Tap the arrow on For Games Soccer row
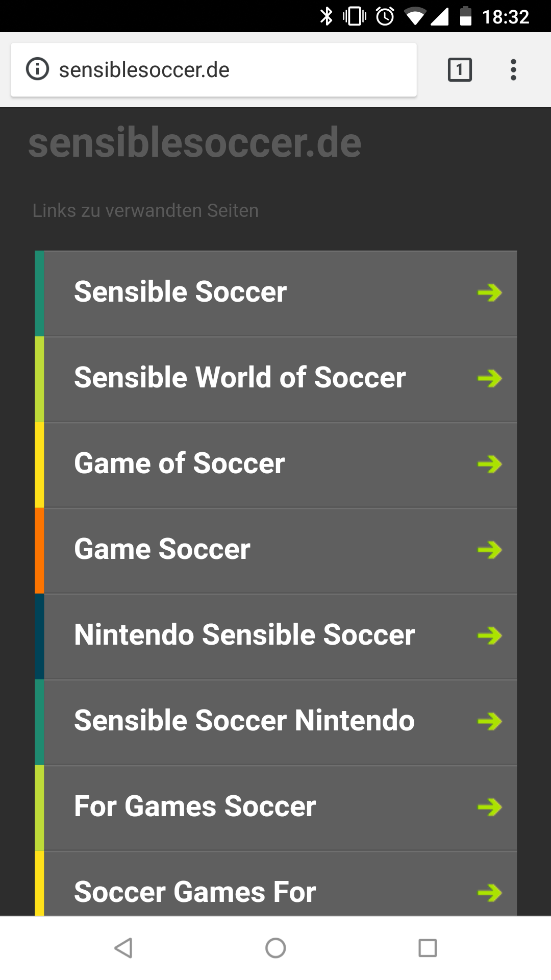Image resolution: width=551 pixels, height=980 pixels. click(489, 807)
